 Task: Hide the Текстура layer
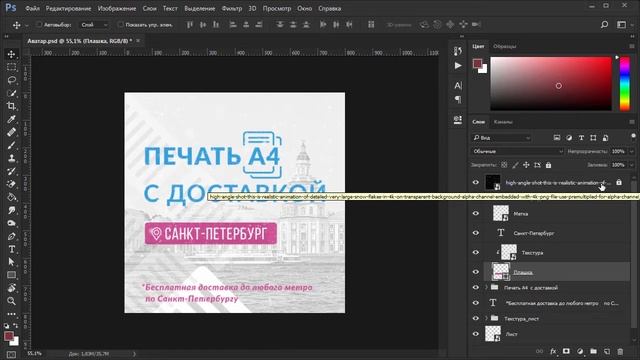[476, 252]
